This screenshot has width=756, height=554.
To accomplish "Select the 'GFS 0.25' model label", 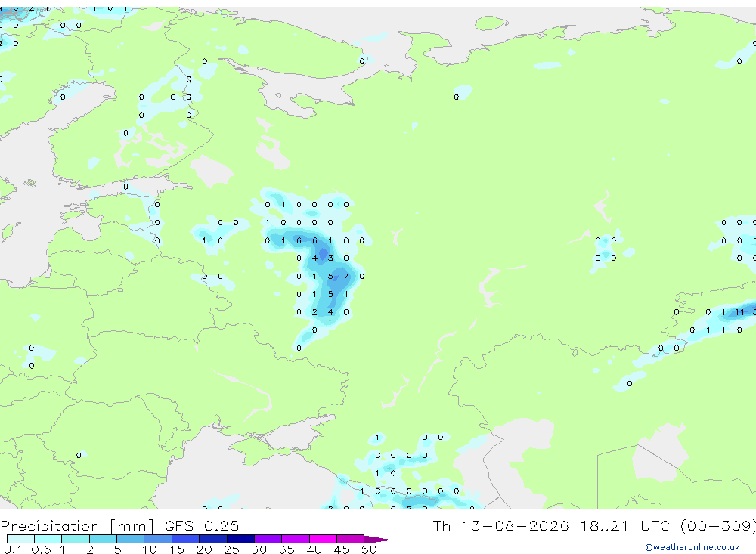I will click(202, 526).
